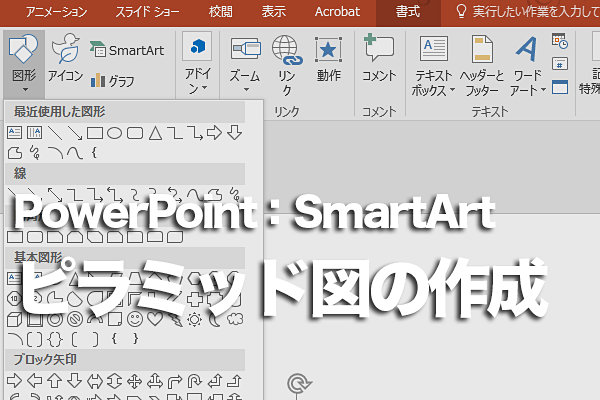Pick vertical text box in recent shapes
600x400 pixels.
(x=34, y=133)
